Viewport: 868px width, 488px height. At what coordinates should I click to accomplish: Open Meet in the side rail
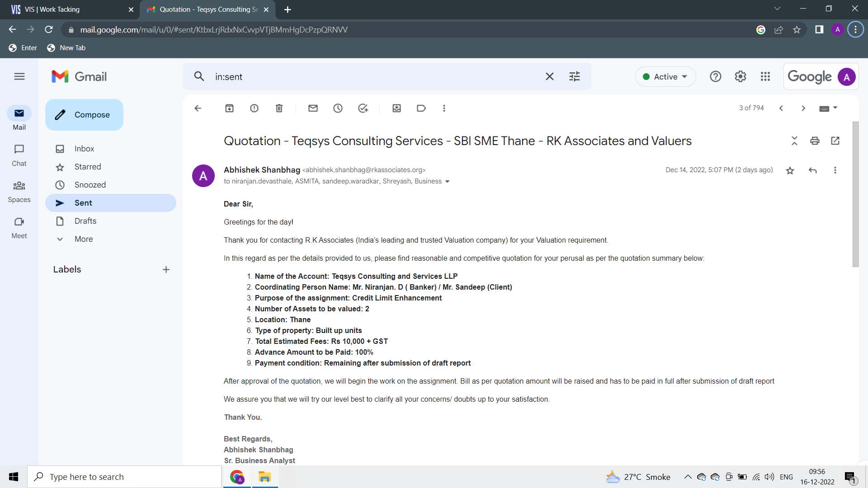(x=19, y=227)
